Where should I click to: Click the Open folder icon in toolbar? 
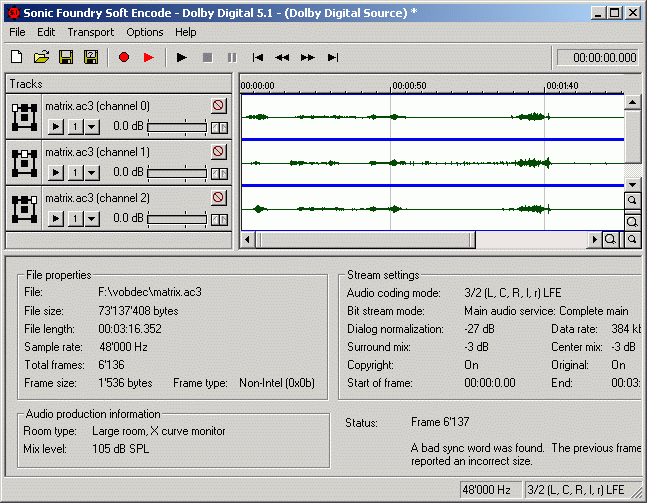(x=41, y=57)
